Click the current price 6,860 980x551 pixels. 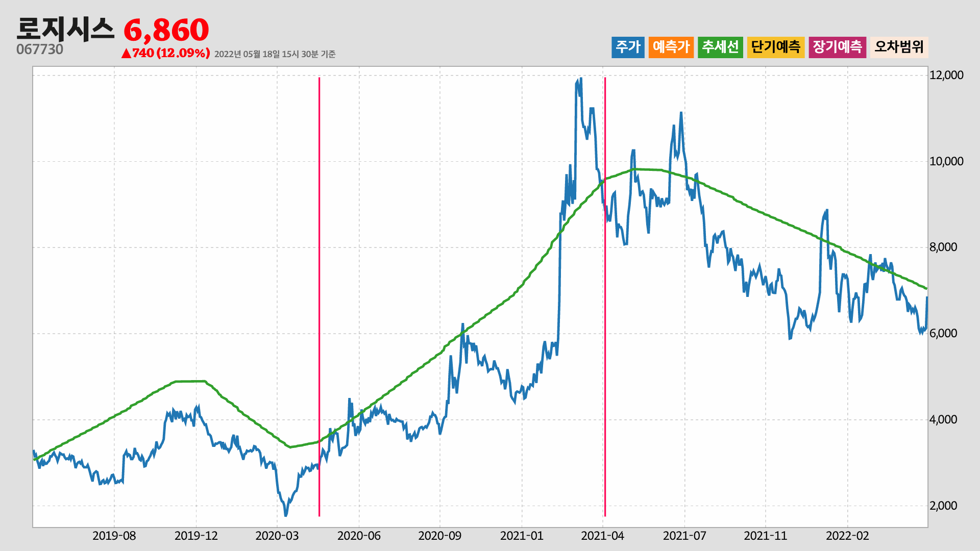pos(166,30)
